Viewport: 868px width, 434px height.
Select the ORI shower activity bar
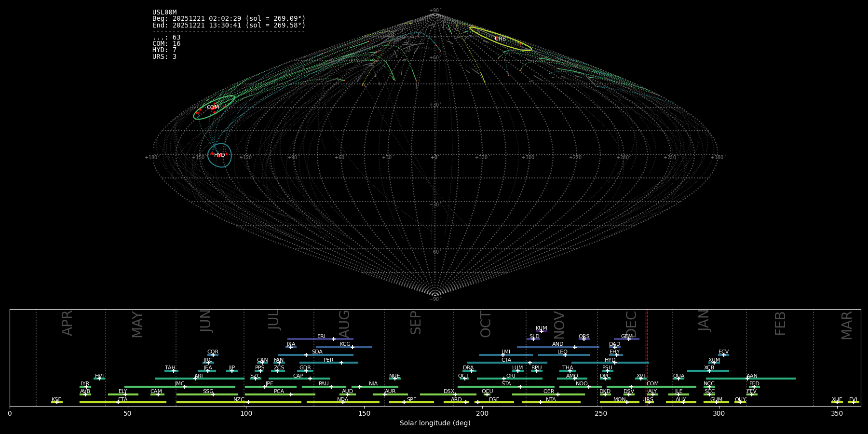(509, 379)
